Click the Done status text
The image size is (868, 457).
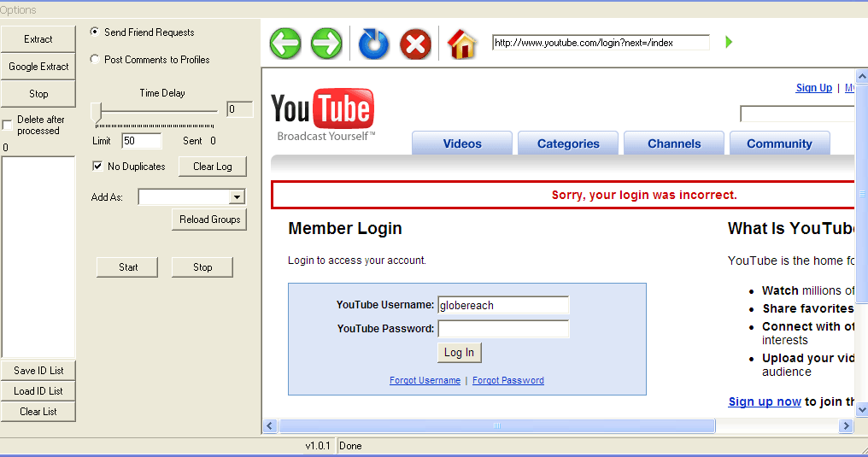click(350, 446)
